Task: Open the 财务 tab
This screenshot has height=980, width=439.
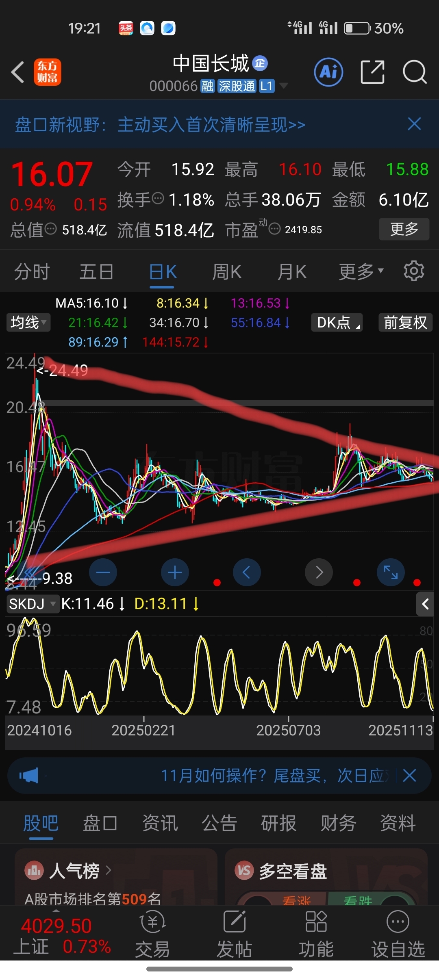Action: point(338,824)
